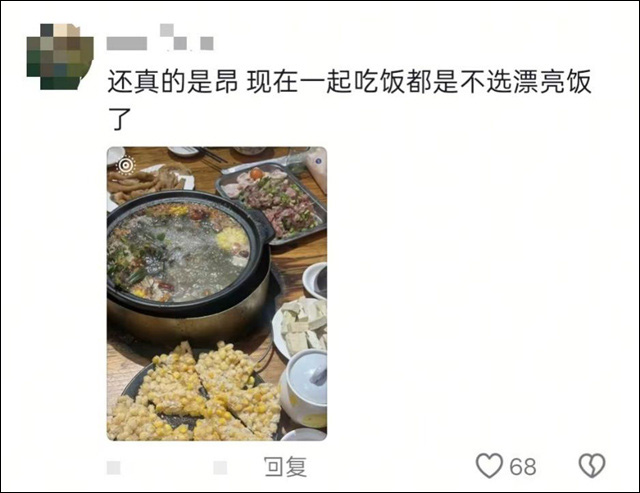Click the corn pancake in the photo

tap(196, 394)
